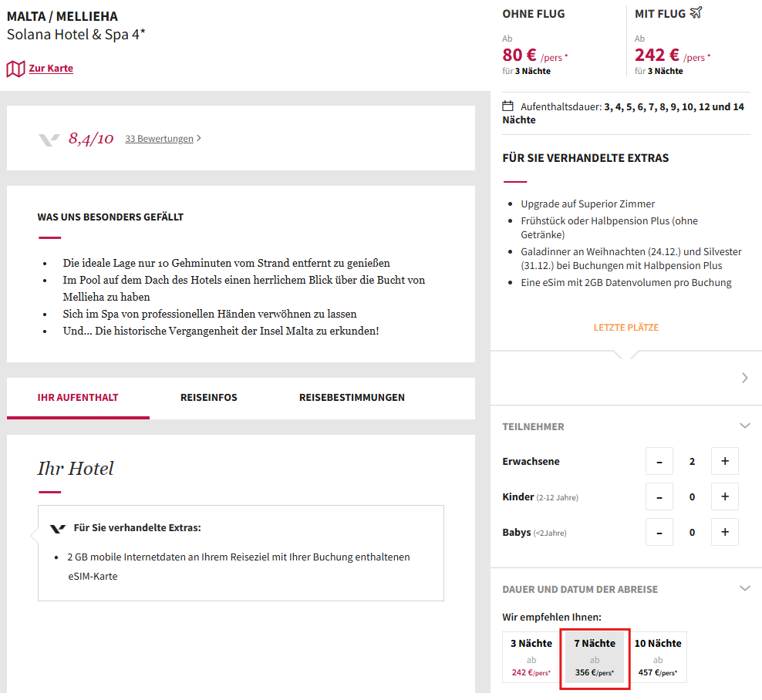Click the calendar icon beside Aufenthaltsdauer
The height and width of the screenshot is (700, 762).
[507, 106]
